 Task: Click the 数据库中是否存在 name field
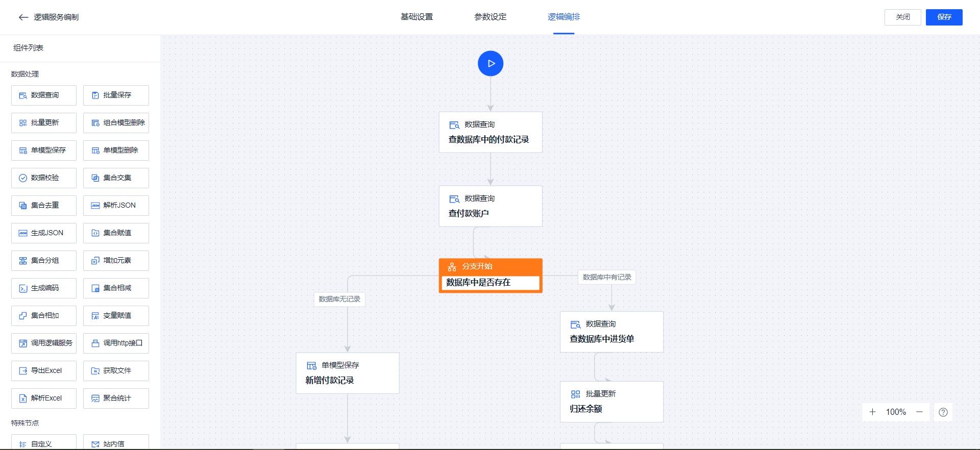491,283
